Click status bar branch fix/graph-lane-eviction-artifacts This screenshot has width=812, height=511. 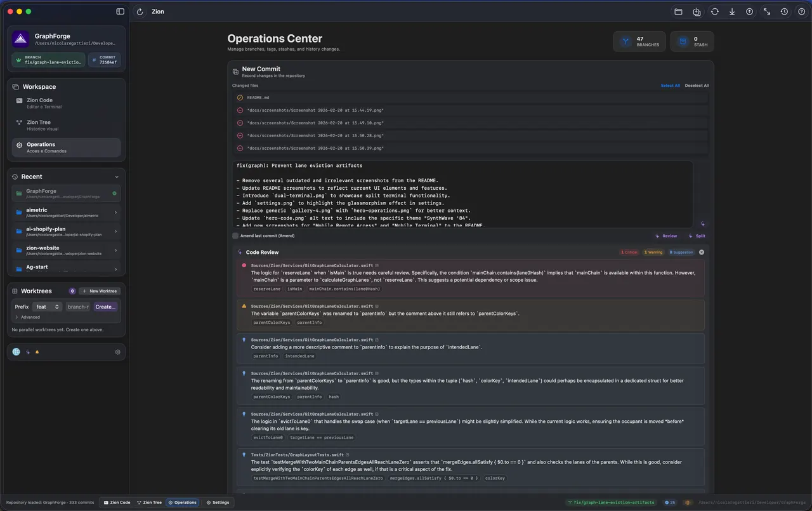pos(612,502)
